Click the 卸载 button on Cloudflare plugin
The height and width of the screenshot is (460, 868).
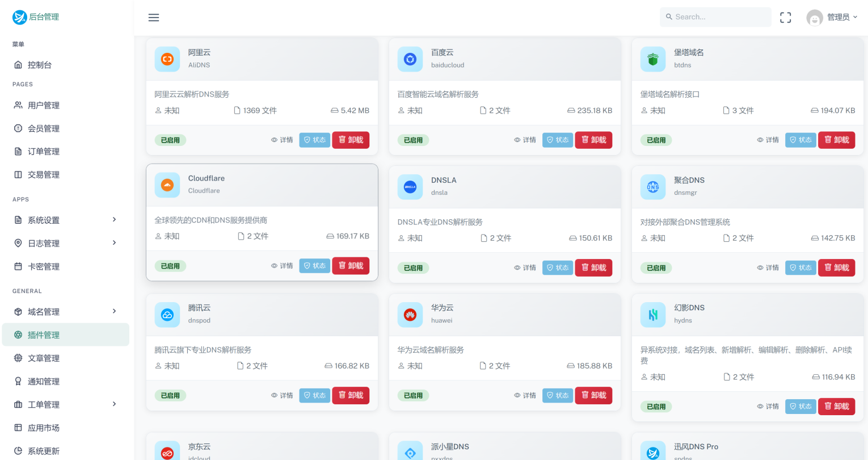(351, 265)
